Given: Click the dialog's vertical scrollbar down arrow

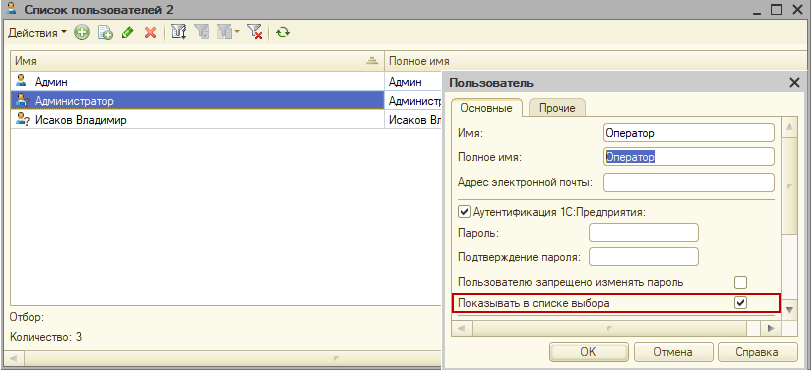Looking at the screenshot, I should [x=789, y=310].
